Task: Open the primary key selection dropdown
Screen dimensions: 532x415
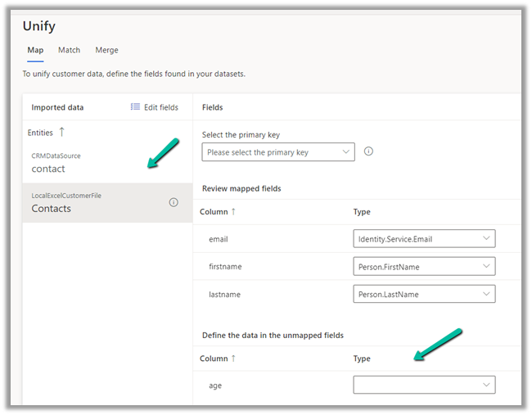Action: click(x=277, y=152)
